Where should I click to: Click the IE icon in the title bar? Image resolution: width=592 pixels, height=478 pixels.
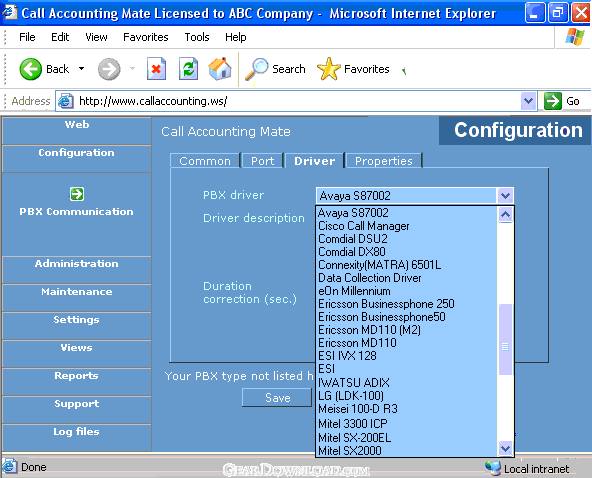pos(9,12)
